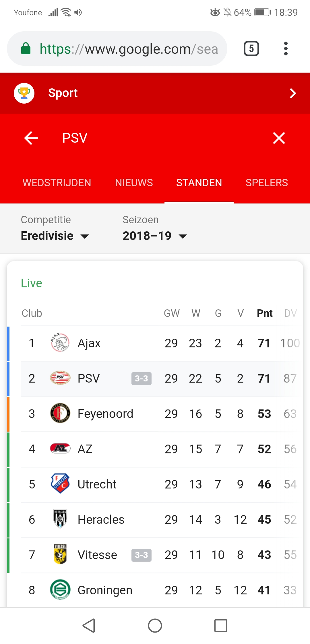The height and width of the screenshot is (644, 310).
Task: Tap the Ajax club logo
Action: tap(60, 343)
